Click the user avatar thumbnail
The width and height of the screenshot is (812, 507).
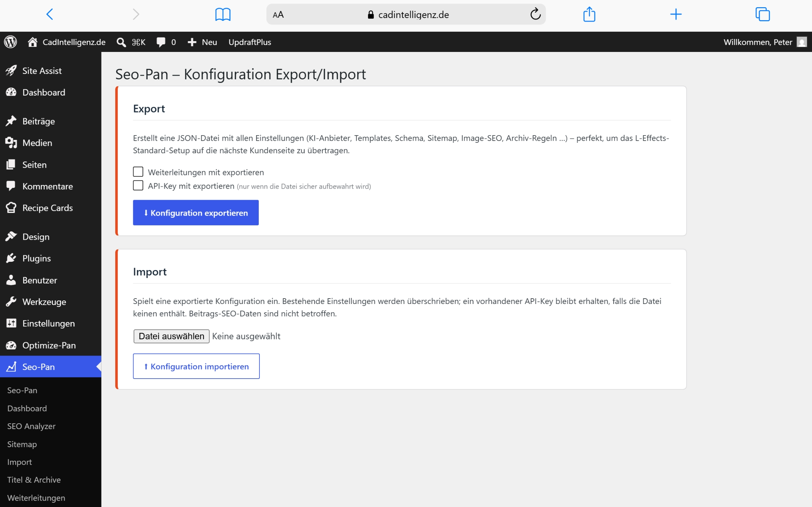[x=802, y=42]
